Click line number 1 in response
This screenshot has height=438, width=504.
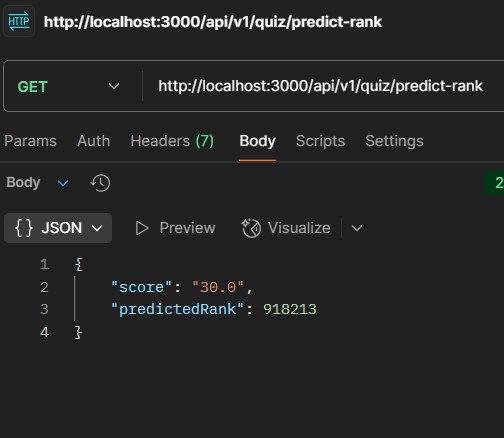(x=44, y=265)
